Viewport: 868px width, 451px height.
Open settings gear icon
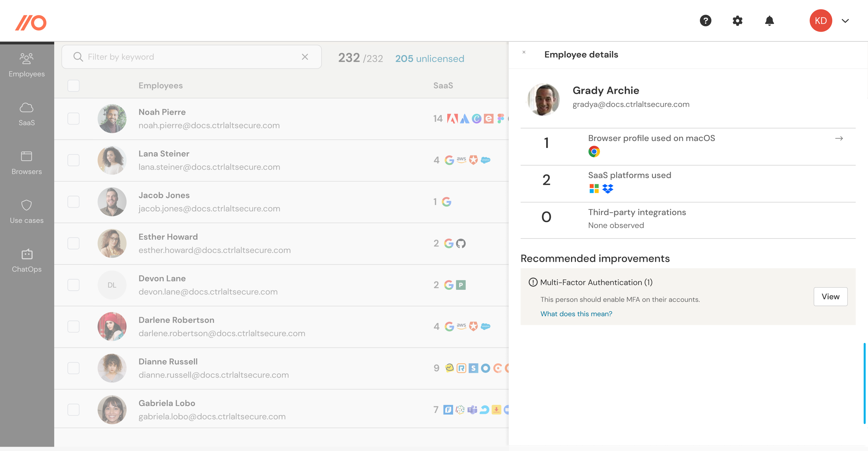pos(737,20)
